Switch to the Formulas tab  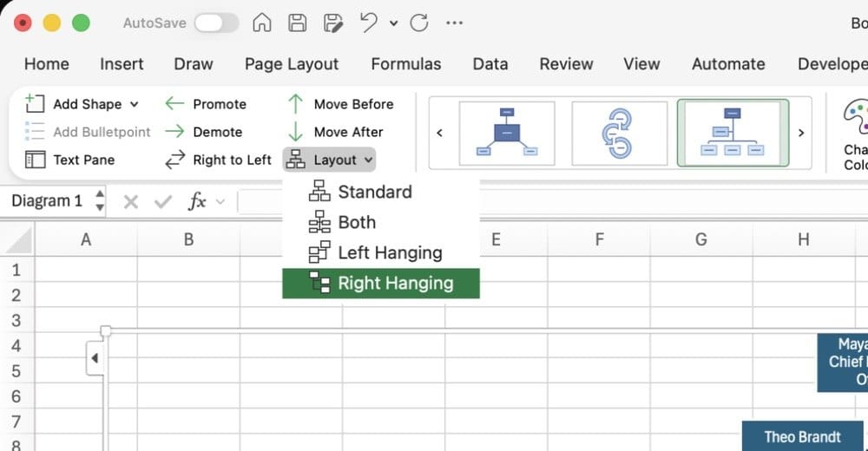(x=406, y=63)
